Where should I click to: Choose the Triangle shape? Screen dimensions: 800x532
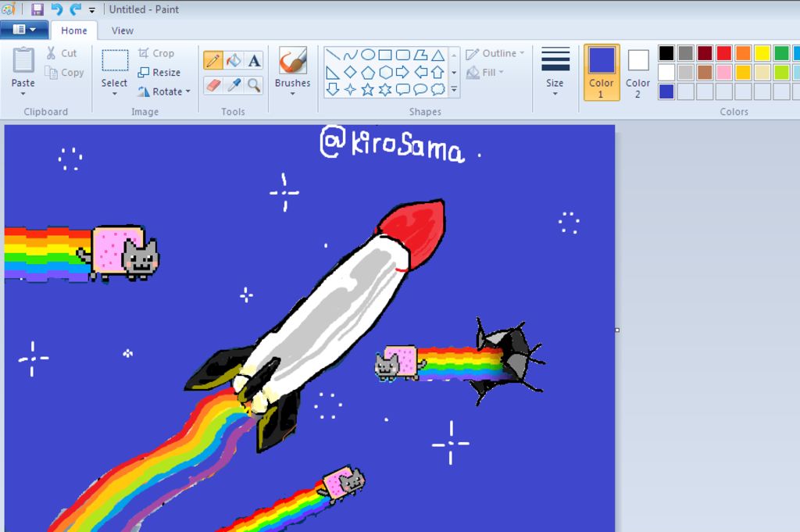tap(437, 55)
